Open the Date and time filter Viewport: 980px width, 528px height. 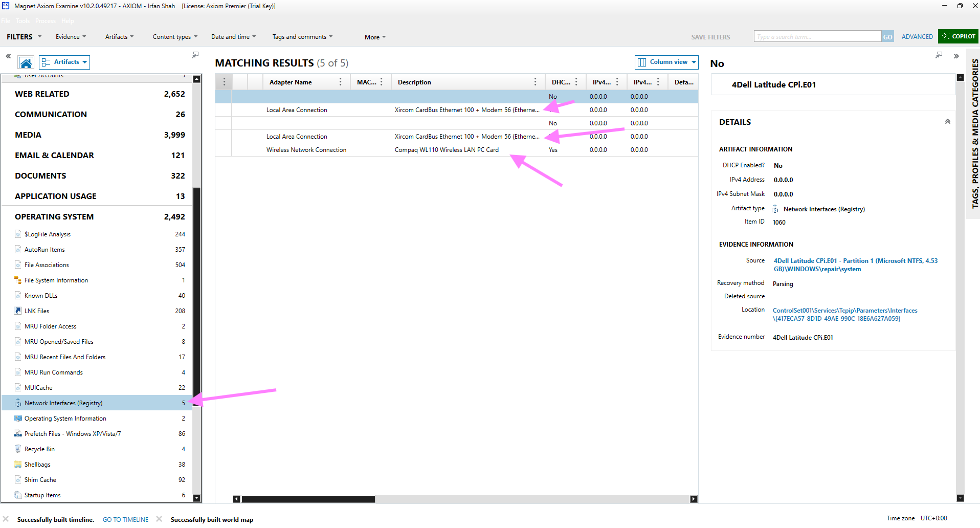233,37
